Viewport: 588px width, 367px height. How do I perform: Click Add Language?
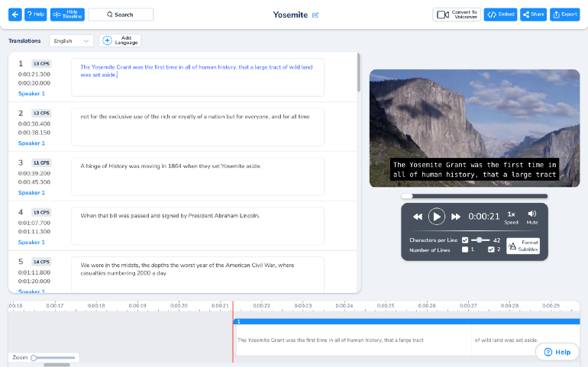(120, 40)
